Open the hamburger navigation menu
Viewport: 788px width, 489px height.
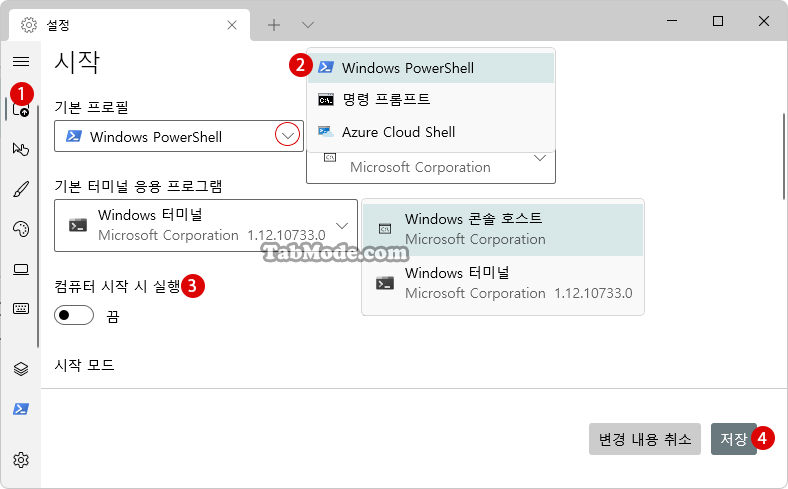click(x=21, y=61)
